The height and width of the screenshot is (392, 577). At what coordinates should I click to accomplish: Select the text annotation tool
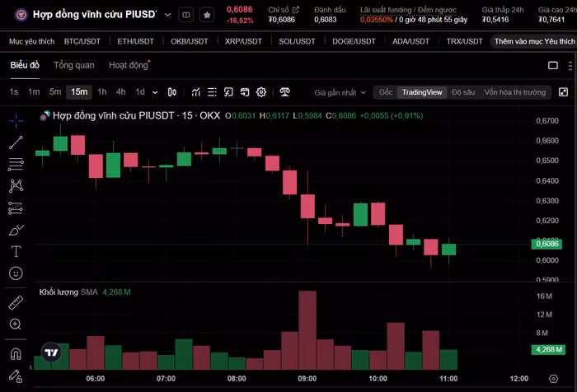(16, 251)
